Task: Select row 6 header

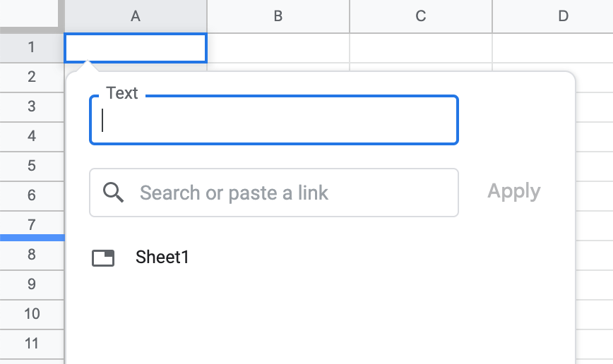Action: click(x=32, y=195)
